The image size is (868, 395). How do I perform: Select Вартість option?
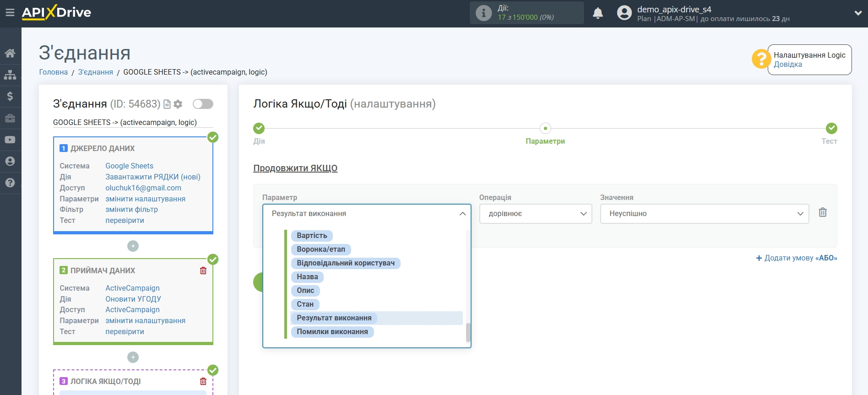coord(312,236)
